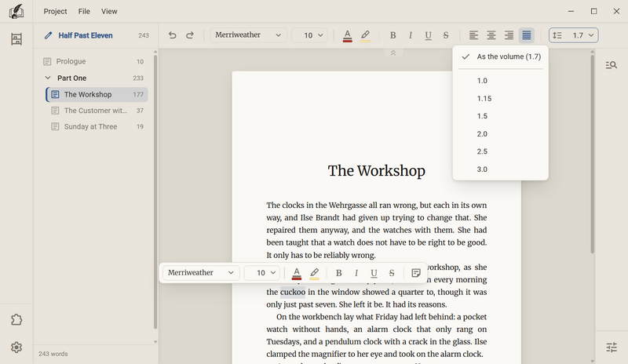The image size is (628, 364).
Task: Select justified alignment
Action: pyautogui.click(x=526, y=35)
